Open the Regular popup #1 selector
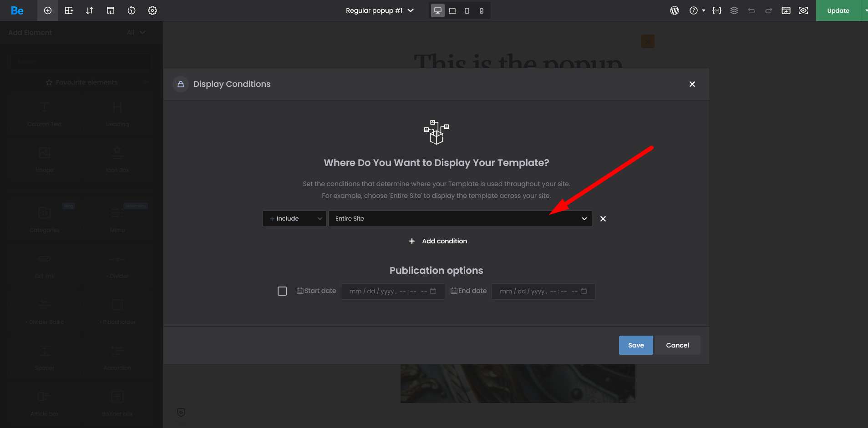This screenshot has width=868, height=428. tap(380, 10)
